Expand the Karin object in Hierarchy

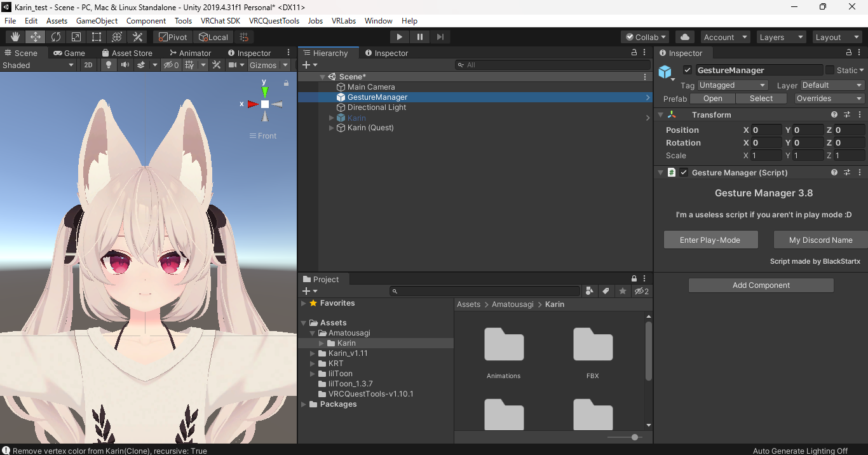[331, 118]
